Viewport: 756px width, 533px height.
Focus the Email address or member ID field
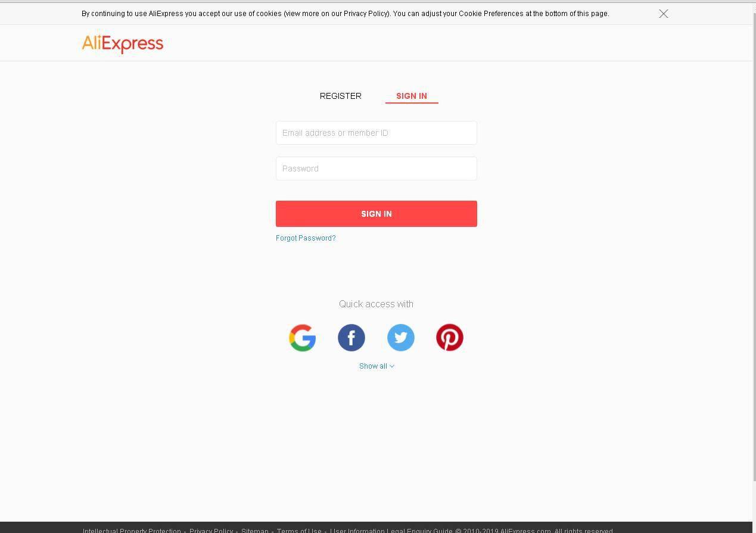(x=377, y=133)
